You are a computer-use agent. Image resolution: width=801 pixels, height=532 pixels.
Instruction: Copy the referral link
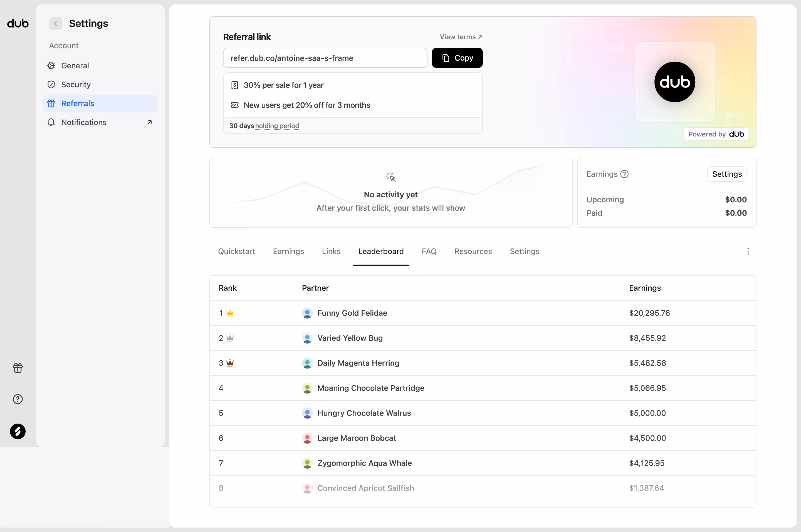coord(457,58)
